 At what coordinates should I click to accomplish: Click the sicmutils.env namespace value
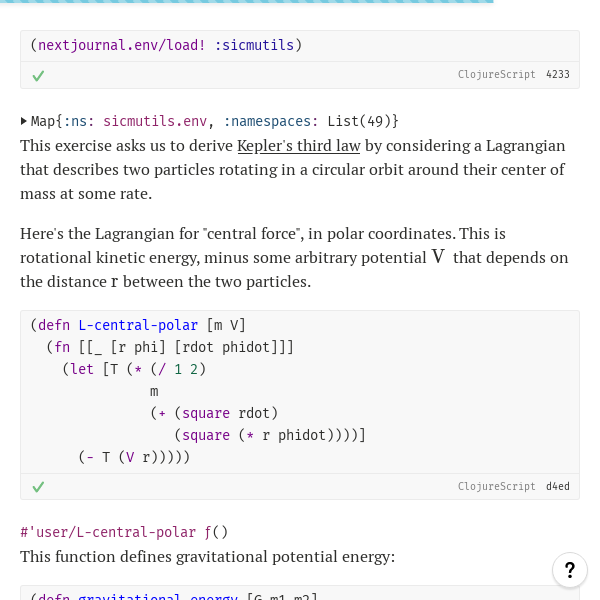155,121
